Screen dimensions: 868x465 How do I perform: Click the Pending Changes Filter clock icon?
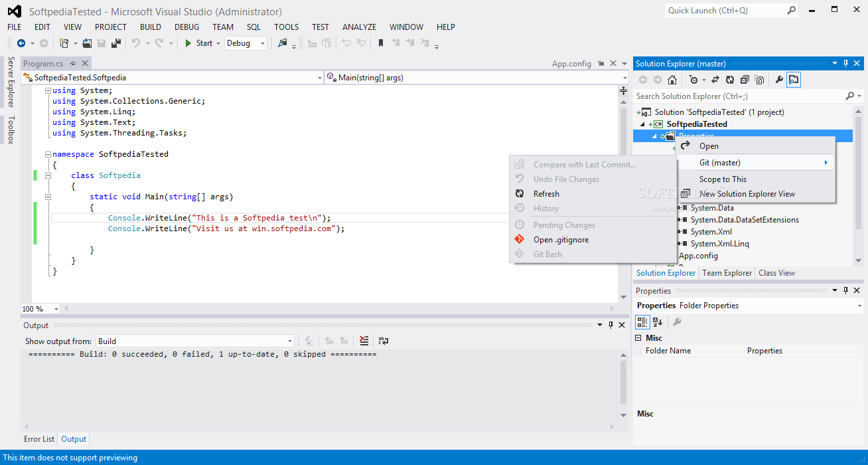pyautogui.click(x=693, y=80)
